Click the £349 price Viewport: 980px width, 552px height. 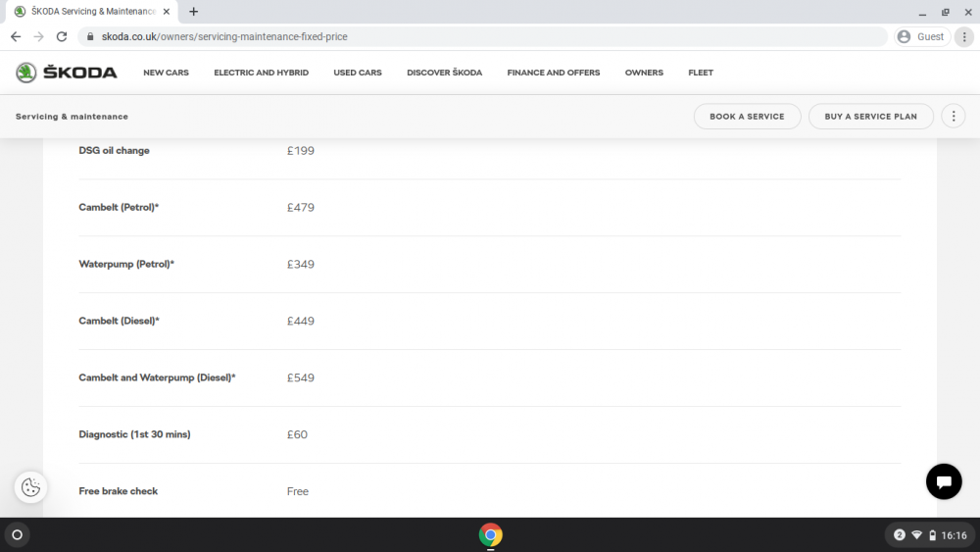click(301, 265)
